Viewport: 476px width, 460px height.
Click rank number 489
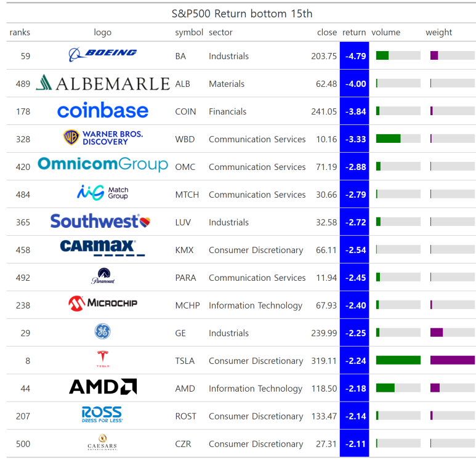tap(23, 84)
